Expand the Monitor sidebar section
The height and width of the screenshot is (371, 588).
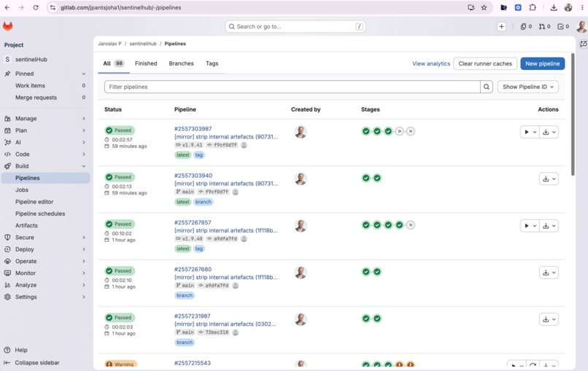(x=45, y=273)
